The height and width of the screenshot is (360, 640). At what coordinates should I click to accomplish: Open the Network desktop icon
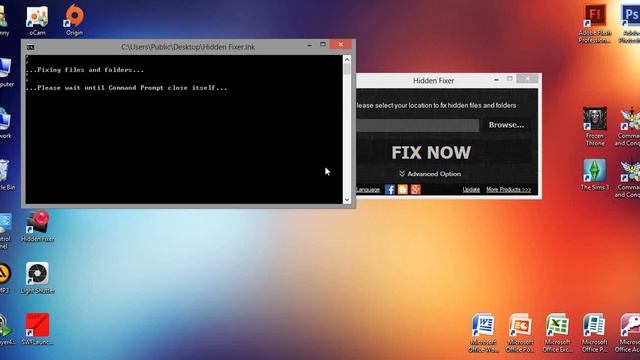coord(5,119)
